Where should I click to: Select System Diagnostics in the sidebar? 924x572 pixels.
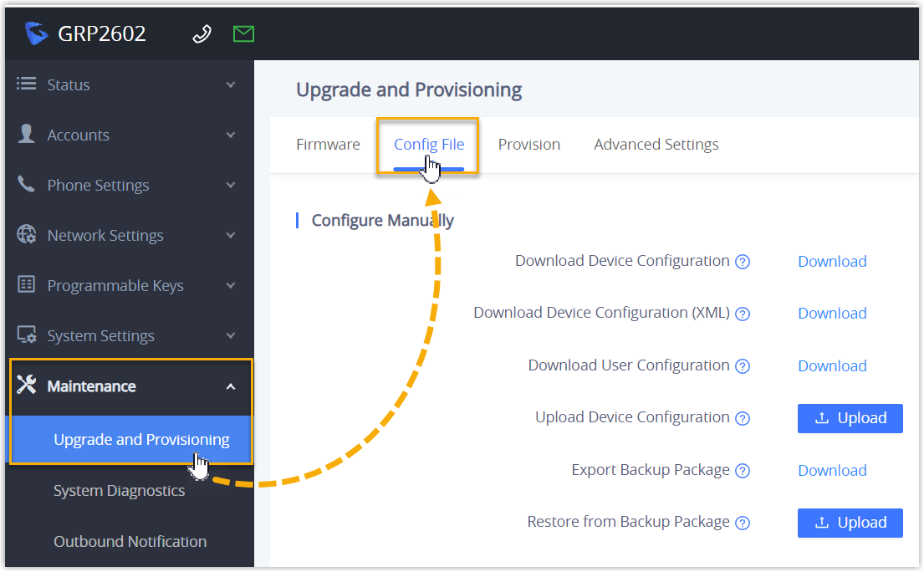[119, 491]
